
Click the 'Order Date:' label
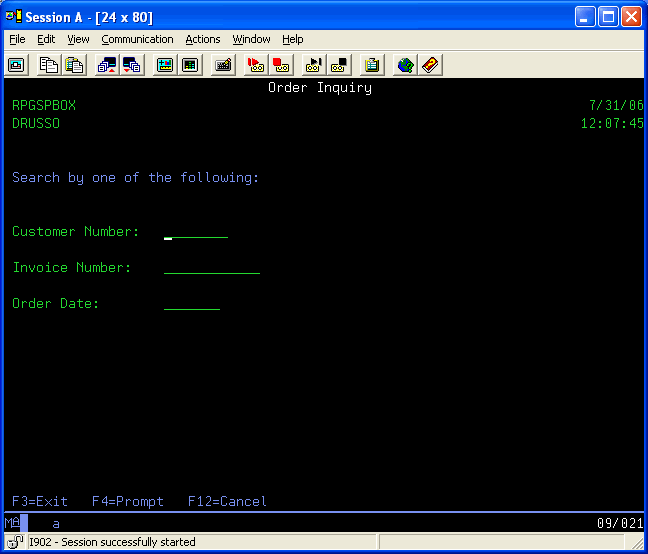[x=56, y=303]
